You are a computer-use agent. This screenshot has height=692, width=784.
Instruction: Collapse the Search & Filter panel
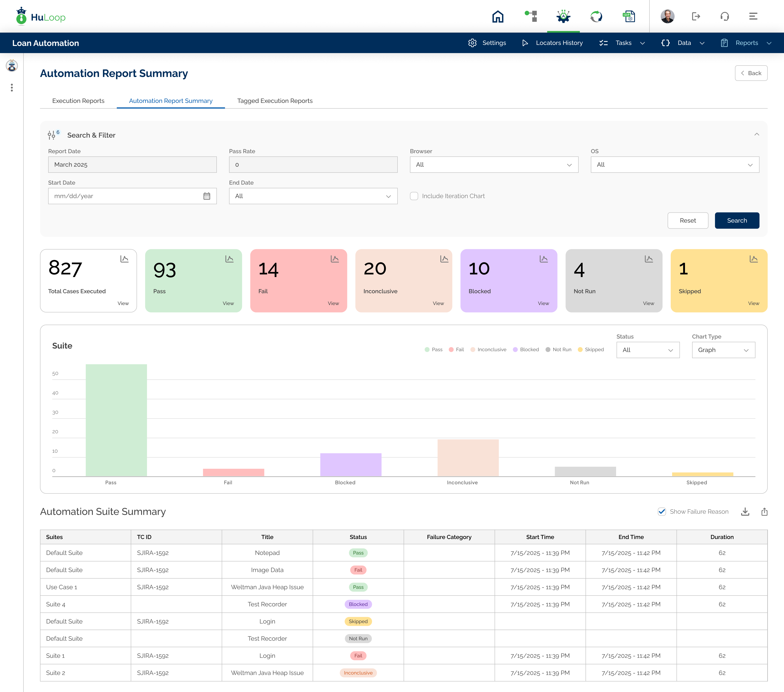[756, 134]
